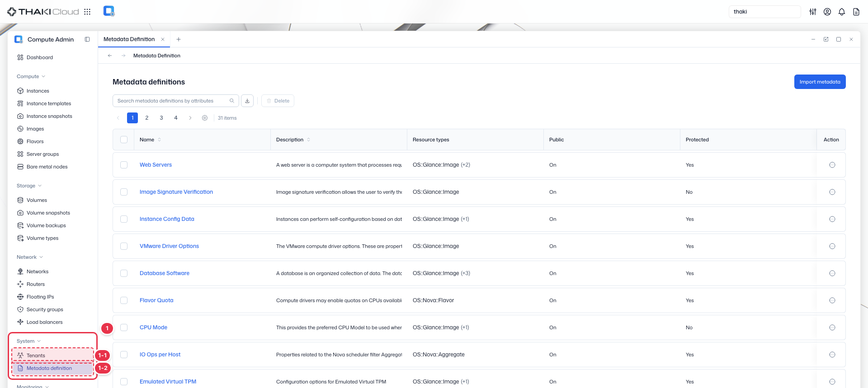This screenshot has width=868, height=388.
Task: Sort by Name column sort icon
Action: coord(160,140)
